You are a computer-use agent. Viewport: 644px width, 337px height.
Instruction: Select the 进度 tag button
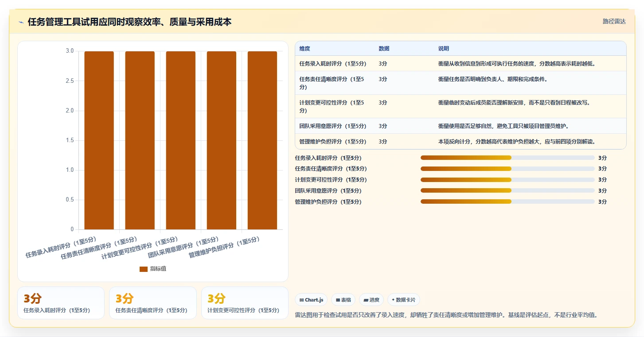(x=371, y=300)
